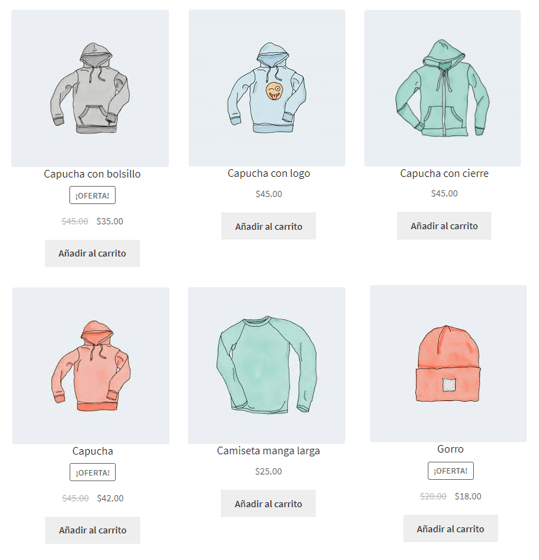This screenshot has height=560, width=539.
Task: Click the Camiseta manga larga product title
Action: point(268,451)
